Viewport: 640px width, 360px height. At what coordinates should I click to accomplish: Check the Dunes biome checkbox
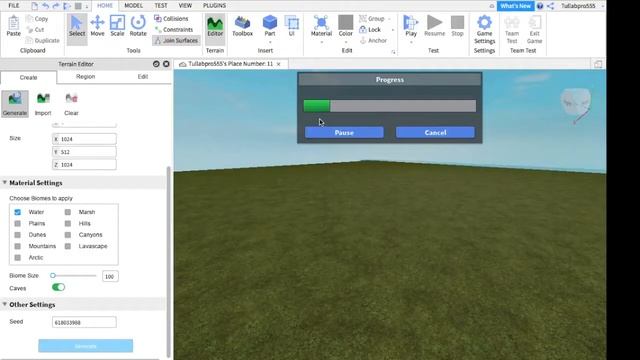18,235
